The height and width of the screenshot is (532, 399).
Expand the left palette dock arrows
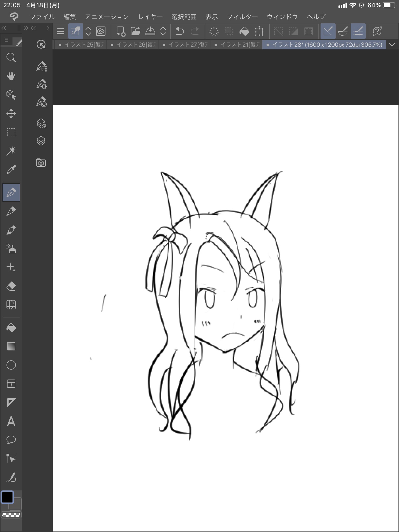[x=4, y=28]
